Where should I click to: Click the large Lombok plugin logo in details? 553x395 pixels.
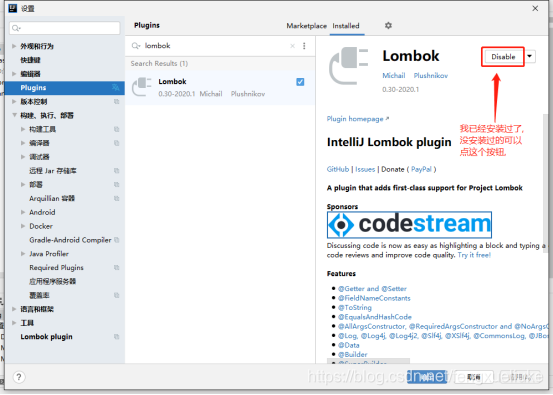pyautogui.click(x=348, y=66)
